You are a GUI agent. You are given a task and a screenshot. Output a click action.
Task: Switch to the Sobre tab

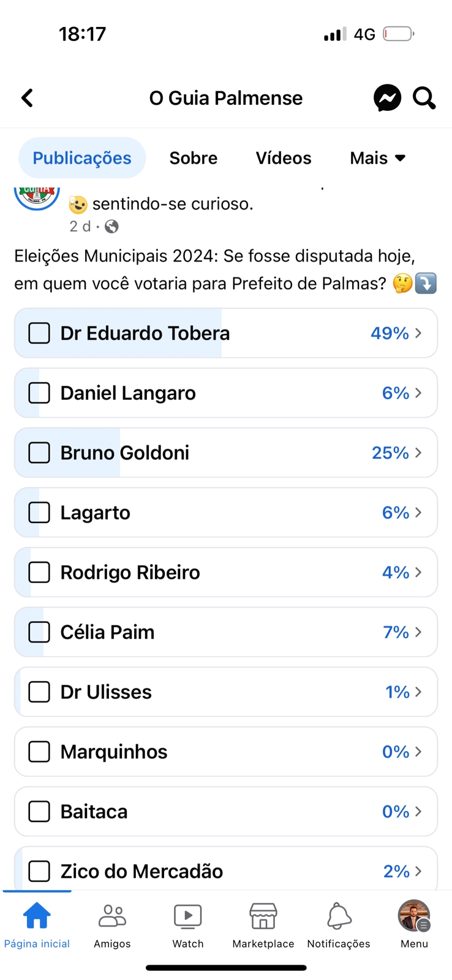[x=193, y=158]
